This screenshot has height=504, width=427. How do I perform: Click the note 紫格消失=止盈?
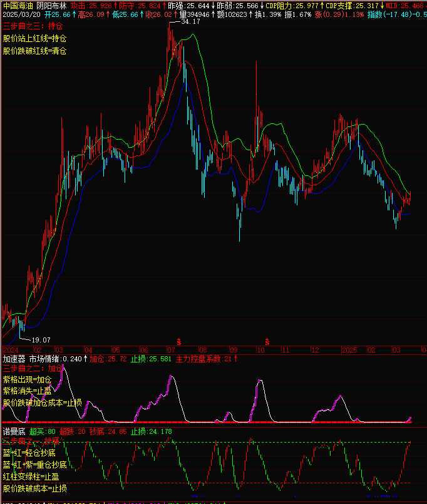tap(28, 391)
